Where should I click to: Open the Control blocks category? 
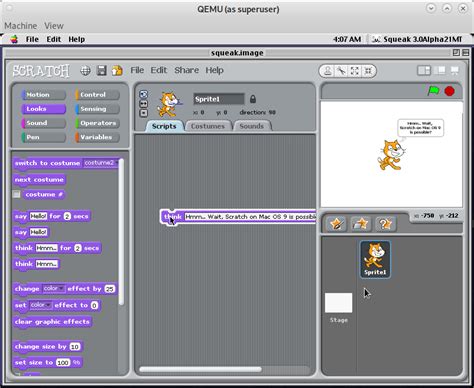coord(97,95)
